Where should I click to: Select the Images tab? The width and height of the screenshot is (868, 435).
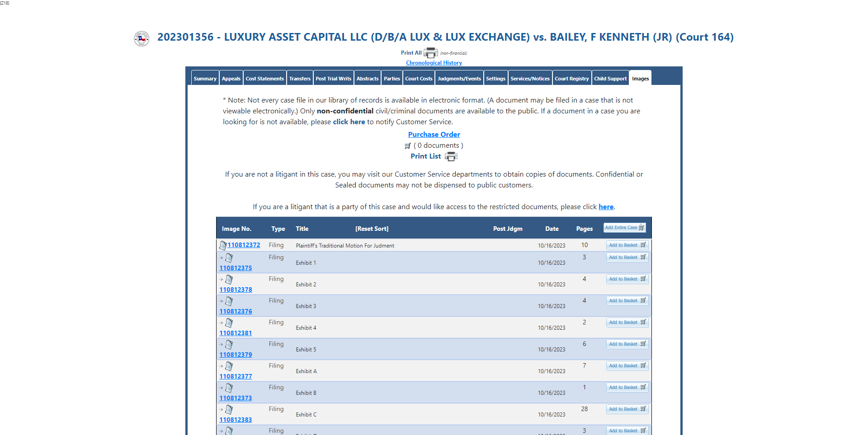pyautogui.click(x=641, y=78)
